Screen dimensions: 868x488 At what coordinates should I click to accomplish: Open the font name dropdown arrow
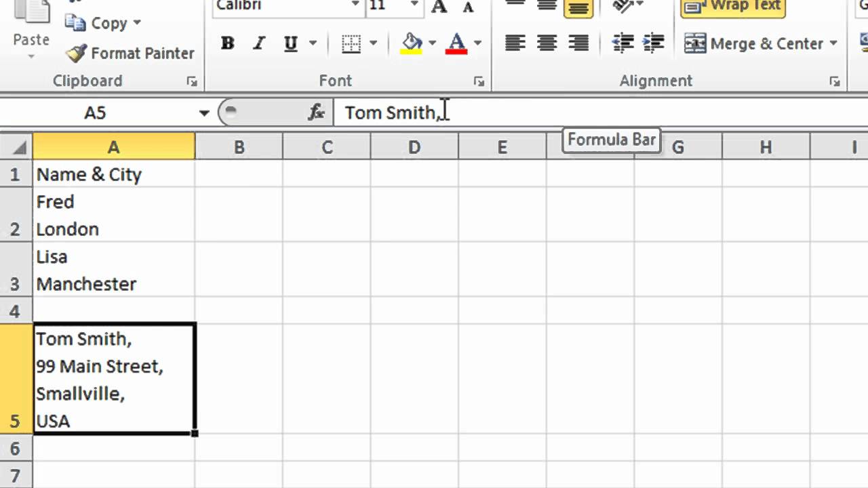point(355,5)
